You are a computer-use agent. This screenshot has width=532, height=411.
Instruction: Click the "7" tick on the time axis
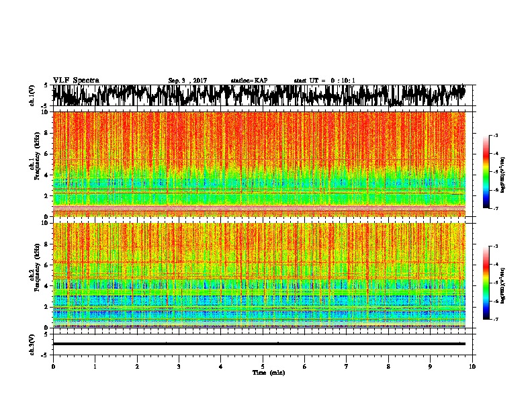(x=347, y=367)
